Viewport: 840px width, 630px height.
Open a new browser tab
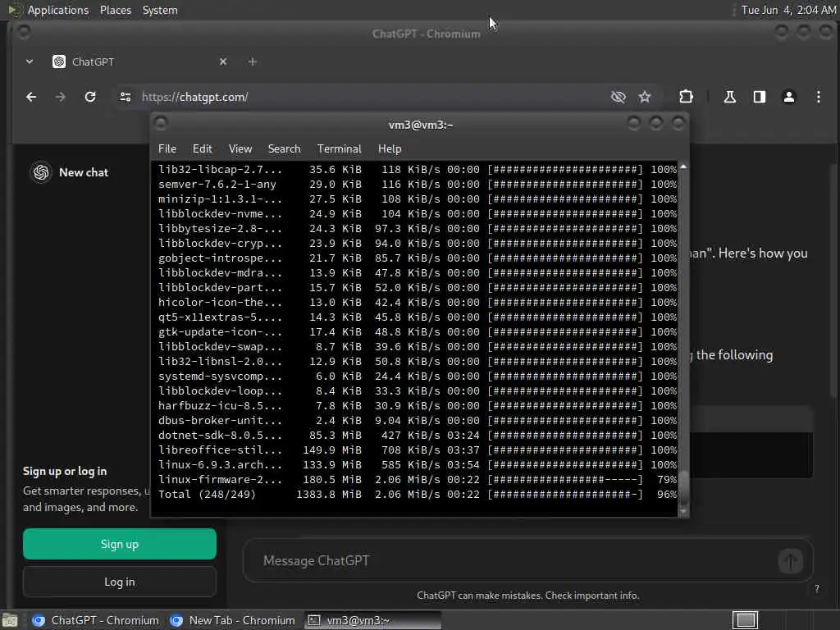(x=253, y=62)
